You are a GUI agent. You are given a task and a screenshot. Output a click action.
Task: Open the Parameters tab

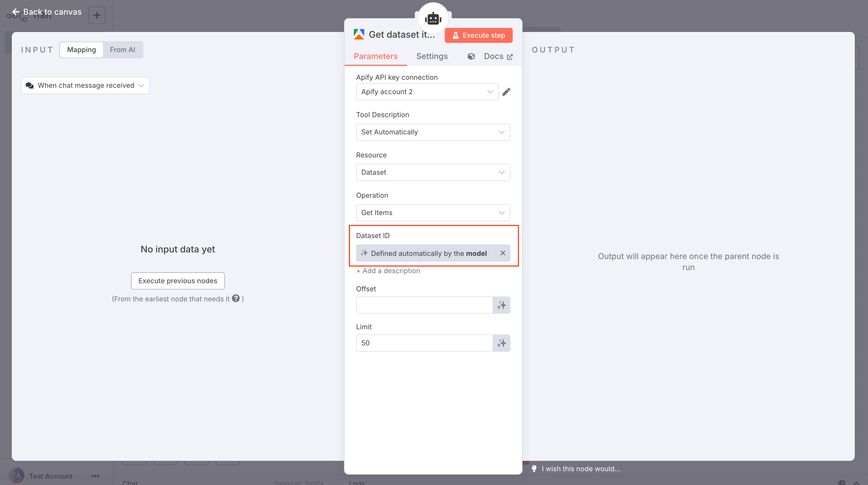[376, 56]
